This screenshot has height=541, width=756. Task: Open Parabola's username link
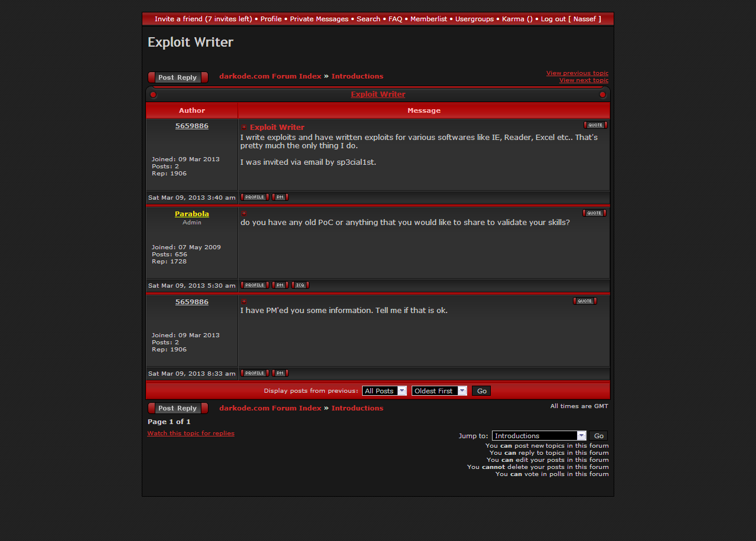[191, 213]
